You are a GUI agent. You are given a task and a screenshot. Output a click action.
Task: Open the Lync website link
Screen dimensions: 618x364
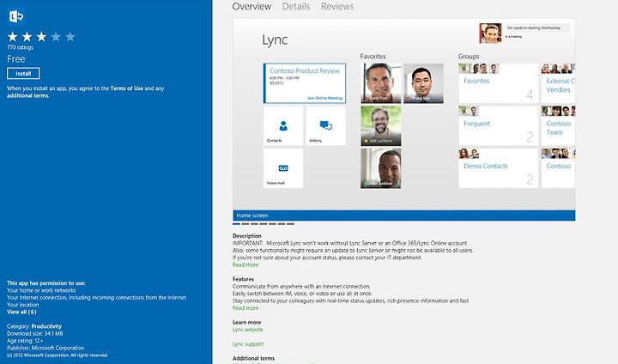[x=247, y=330]
